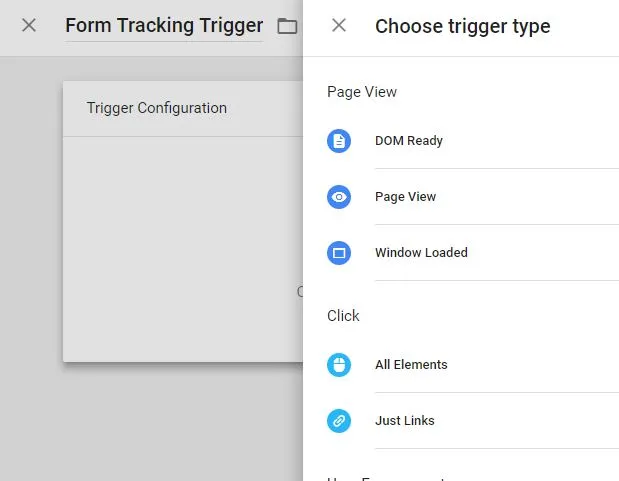Open the folder icon beside trigger name

287,26
